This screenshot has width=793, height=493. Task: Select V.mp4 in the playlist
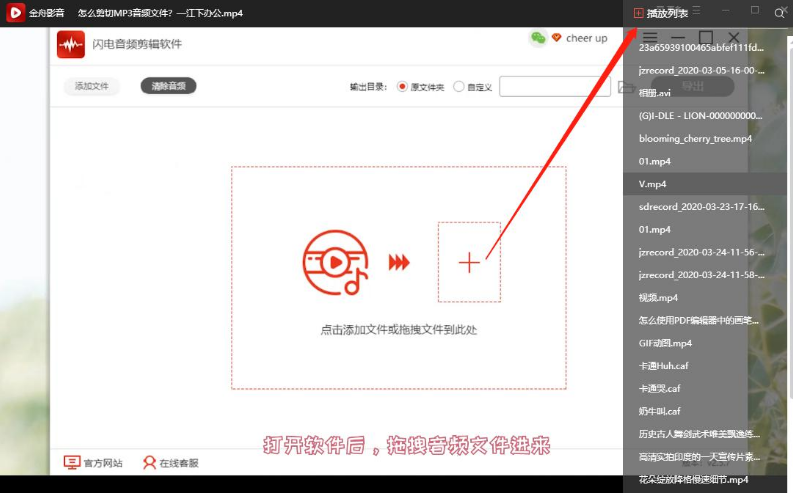point(704,184)
